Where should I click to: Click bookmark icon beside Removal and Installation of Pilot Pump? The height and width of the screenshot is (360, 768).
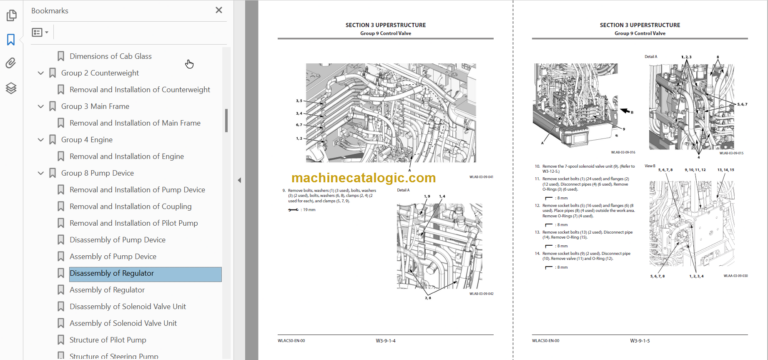pyautogui.click(x=61, y=223)
